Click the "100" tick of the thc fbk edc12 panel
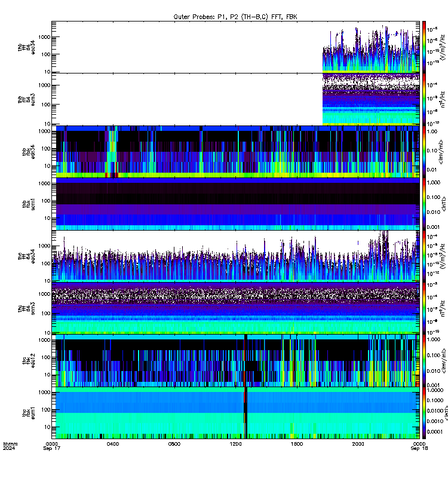This screenshot has height=478, width=448. (46, 357)
